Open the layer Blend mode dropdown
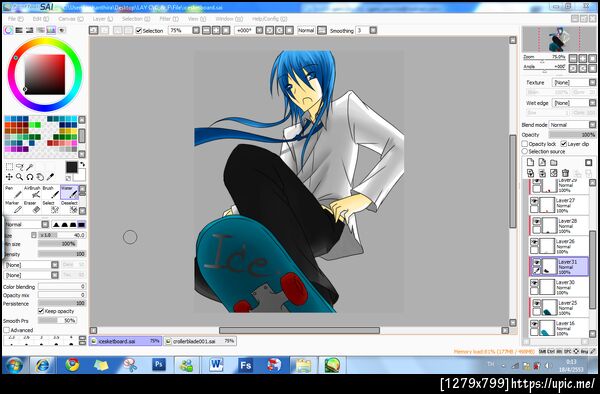The height and width of the screenshot is (394, 600). (592, 125)
